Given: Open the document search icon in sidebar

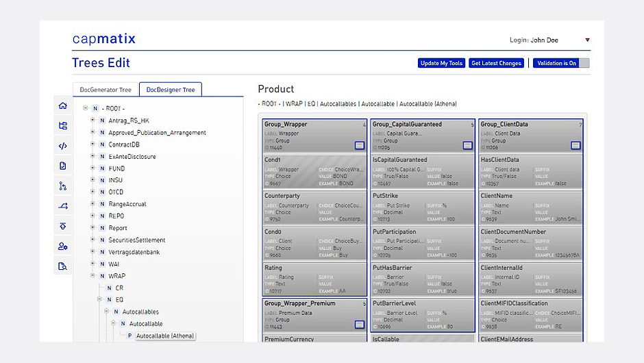Looking at the screenshot, I should click(x=63, y=266).
